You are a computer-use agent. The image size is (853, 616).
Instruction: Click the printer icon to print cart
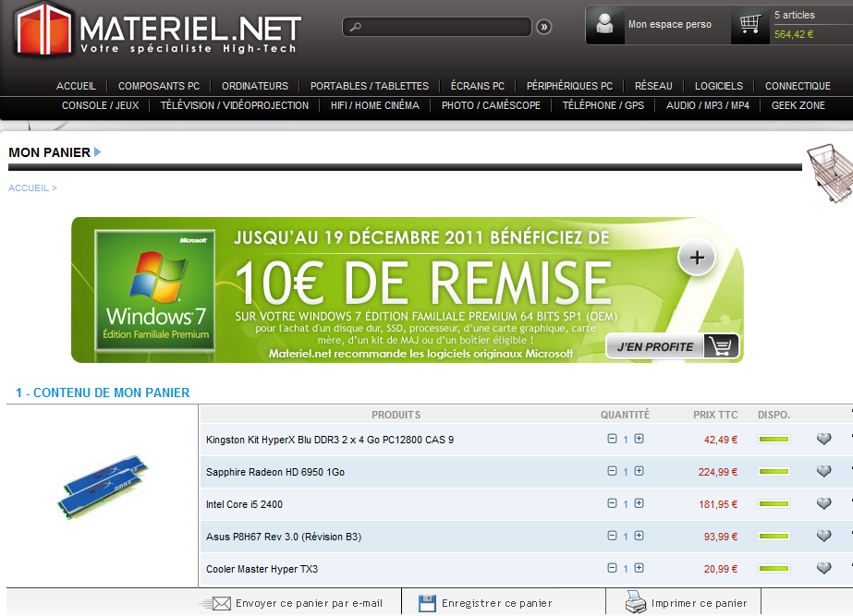pyautogui.click(x=636, y=603)
